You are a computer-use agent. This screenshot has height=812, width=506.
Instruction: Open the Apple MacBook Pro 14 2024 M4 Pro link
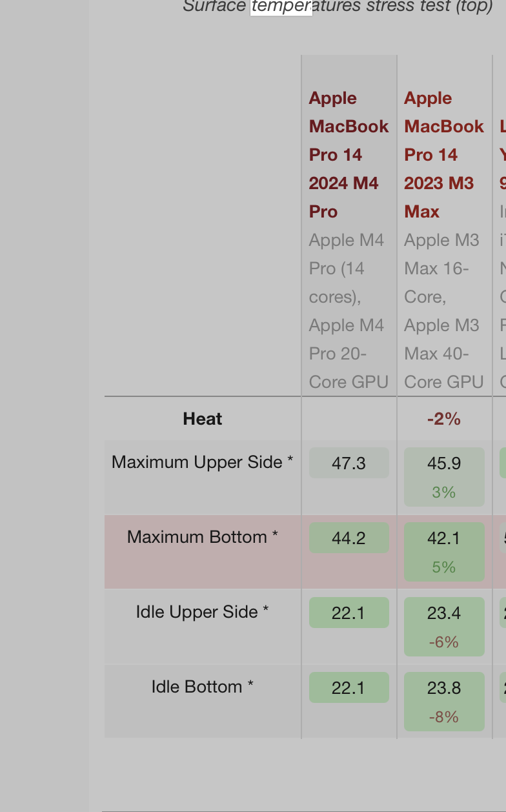(349, 155)
